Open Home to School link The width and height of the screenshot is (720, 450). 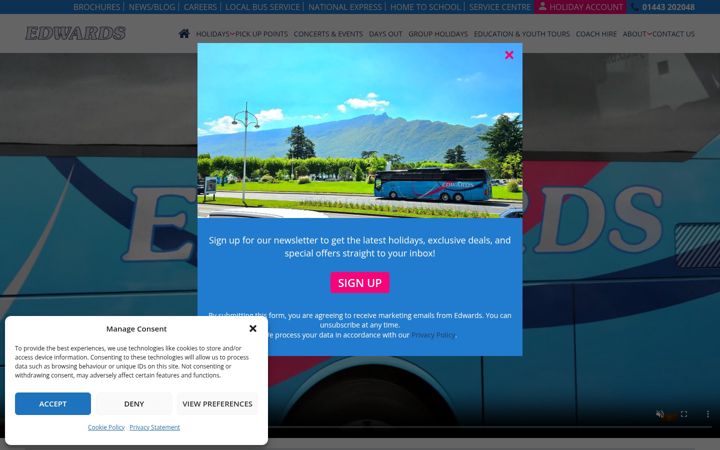[425, 7]
